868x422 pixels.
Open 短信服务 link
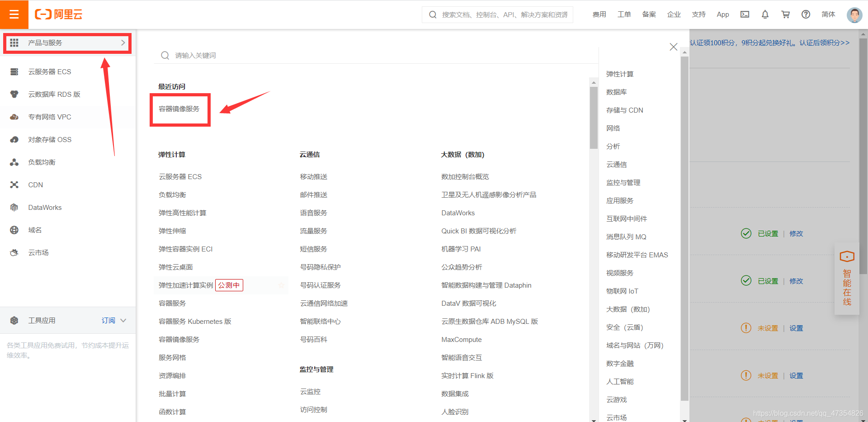(x=314, y=249)
